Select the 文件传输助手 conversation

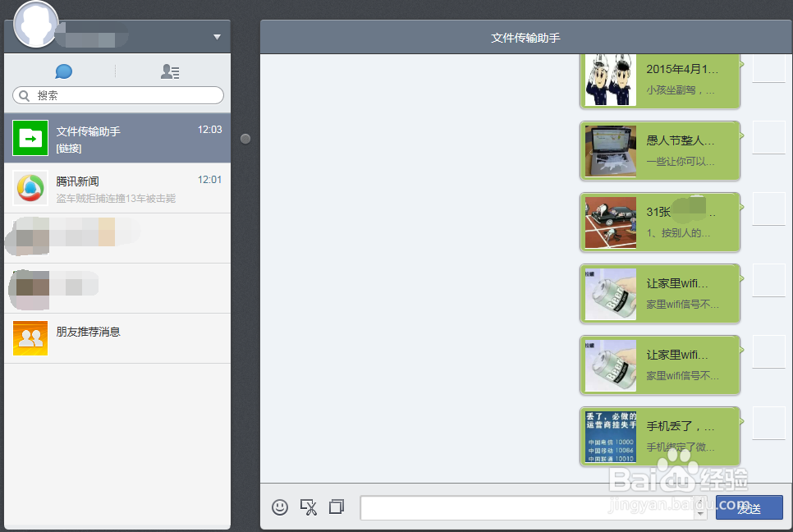pos(117,138)
